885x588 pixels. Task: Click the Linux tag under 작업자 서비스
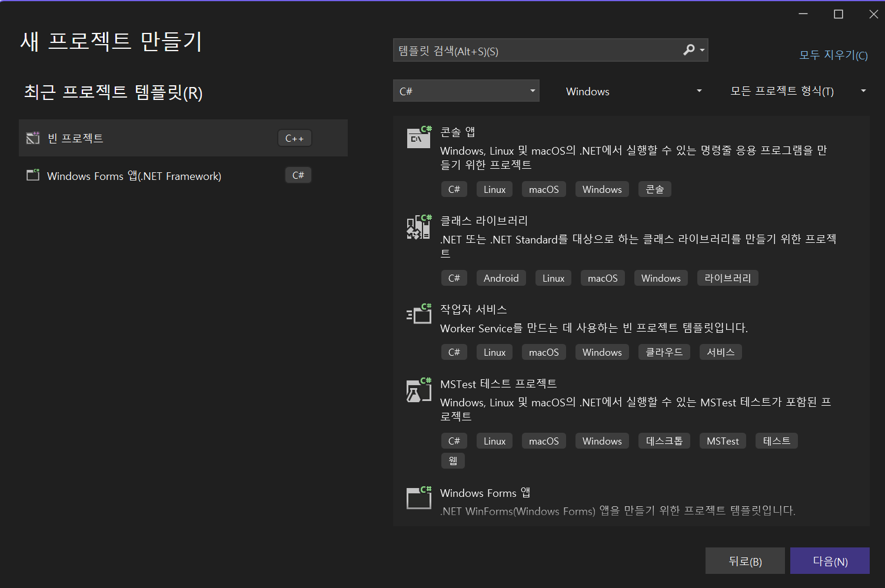click(x=494, y=352)
